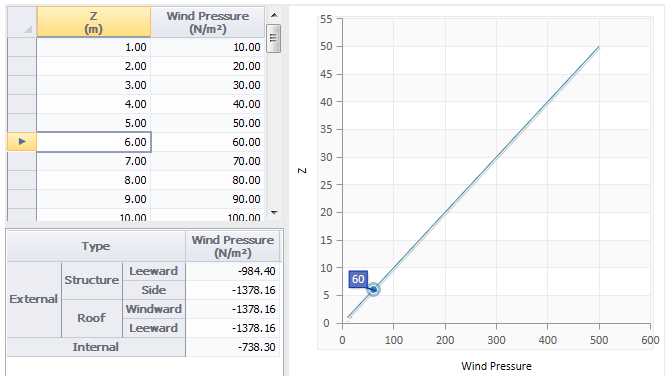Click the 60 value label on chart
Viewport: 668px width, 382px height.
coord(358,279)
